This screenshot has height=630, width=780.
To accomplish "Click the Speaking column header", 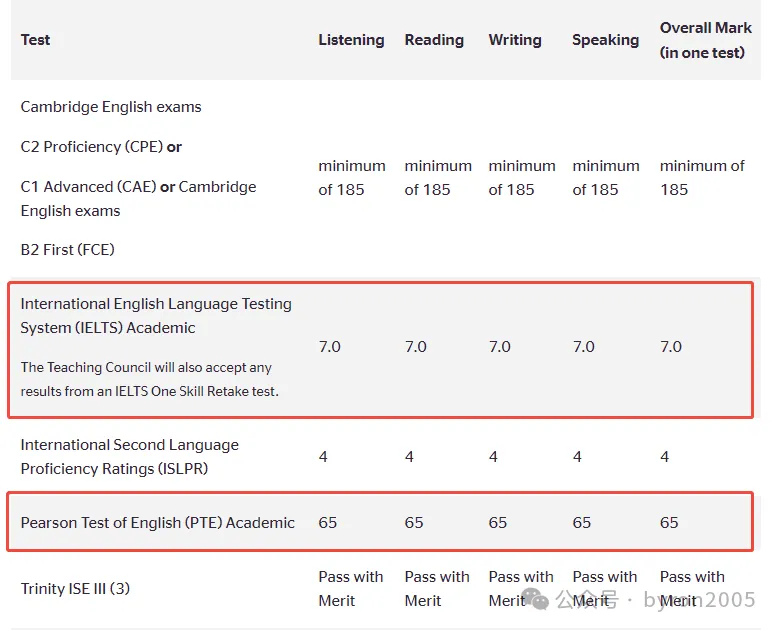I will coord(605,40).
